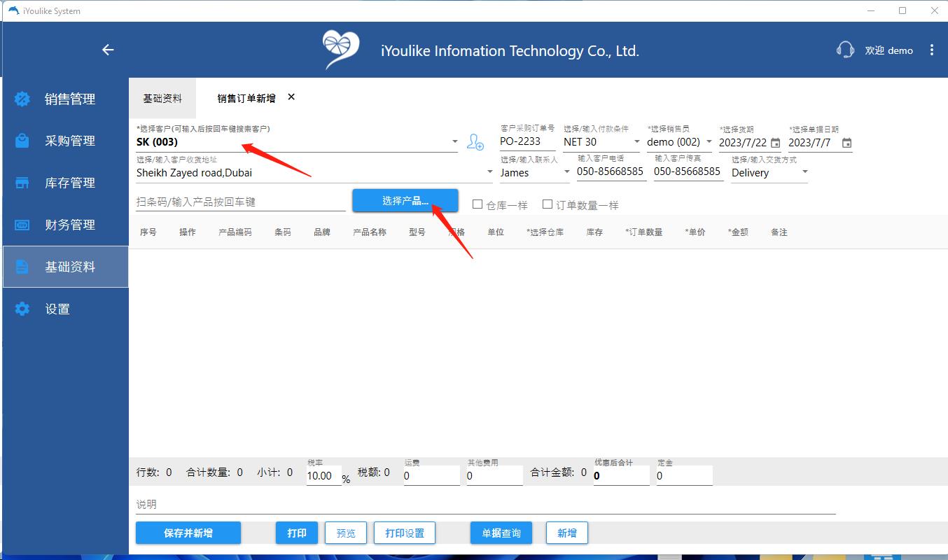Image resolution: width=948 pixels, height=560 pixels.
Task: Open the customer support headset icon
Action: point(845,50)
